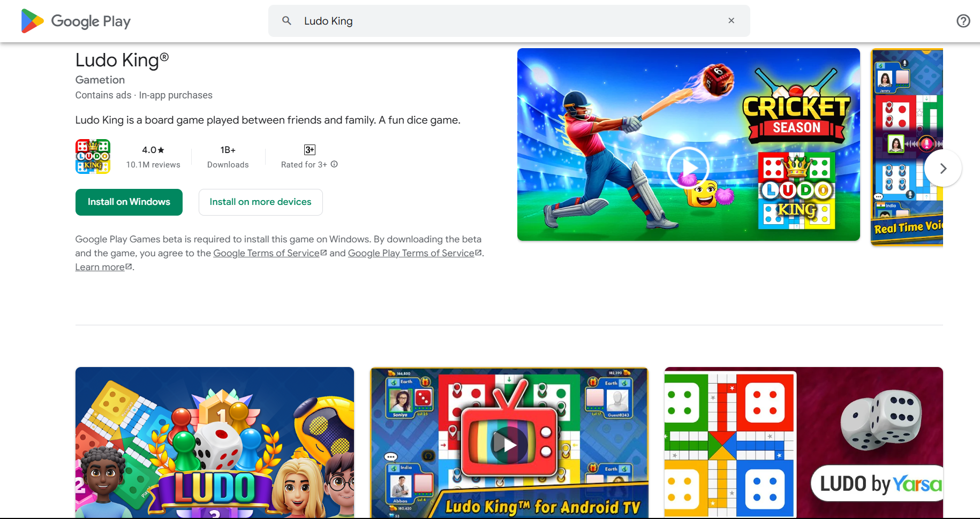Screen dimensions: 980x519
Task: Clear the Ludo King search text
Action: pos(732,21)
